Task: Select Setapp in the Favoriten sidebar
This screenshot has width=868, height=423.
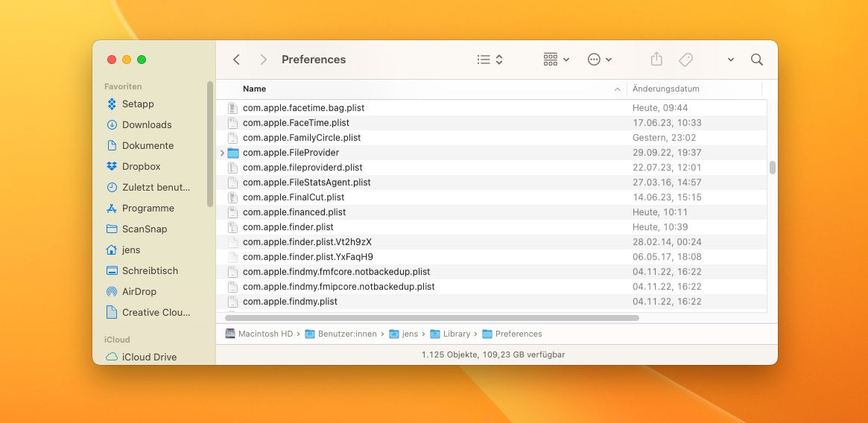Action: (138, 104)
